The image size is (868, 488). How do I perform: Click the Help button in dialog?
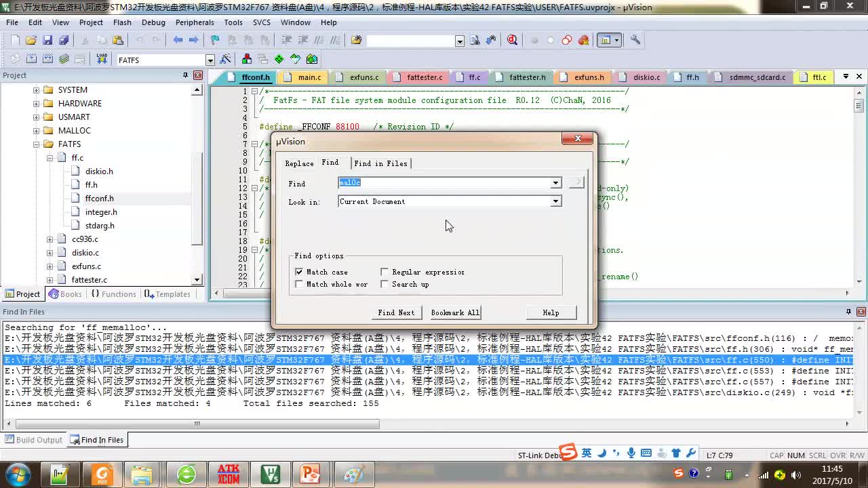[x=551, y=312]
